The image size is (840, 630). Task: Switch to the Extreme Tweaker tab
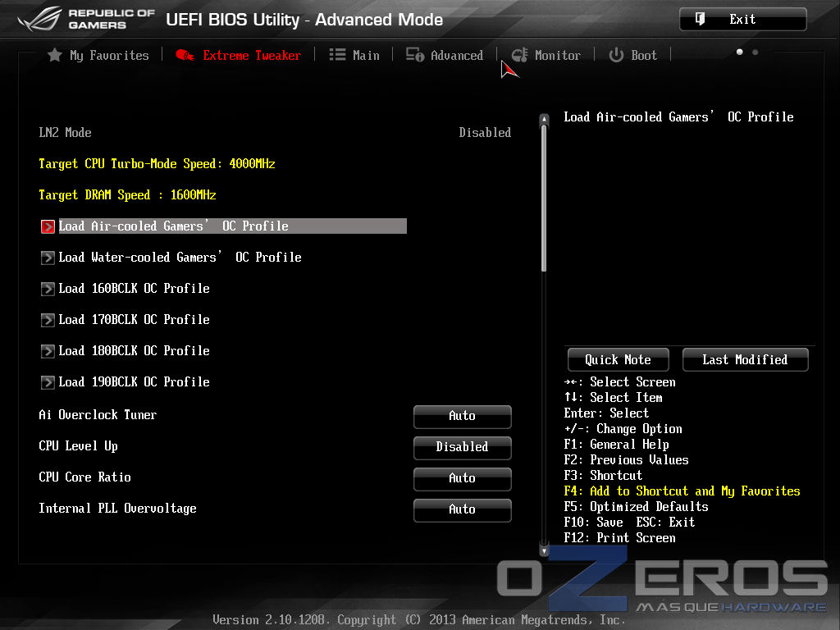[239, 55]
